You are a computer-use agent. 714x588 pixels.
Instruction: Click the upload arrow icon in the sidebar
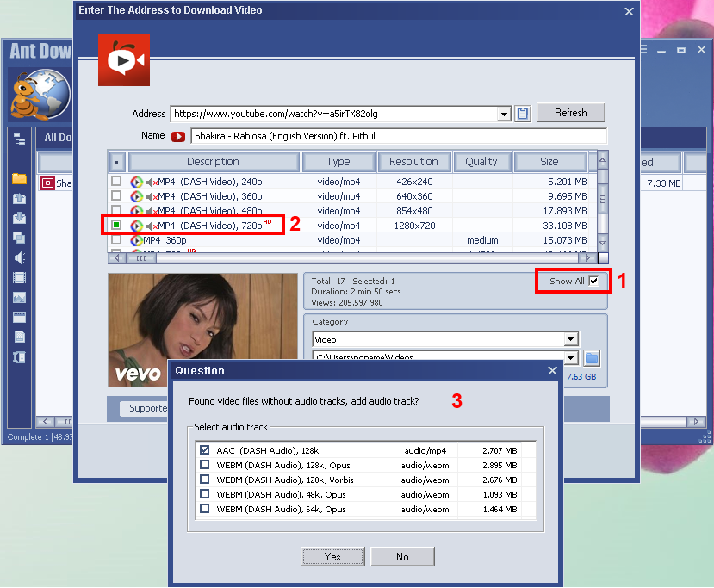pos(19,198)
